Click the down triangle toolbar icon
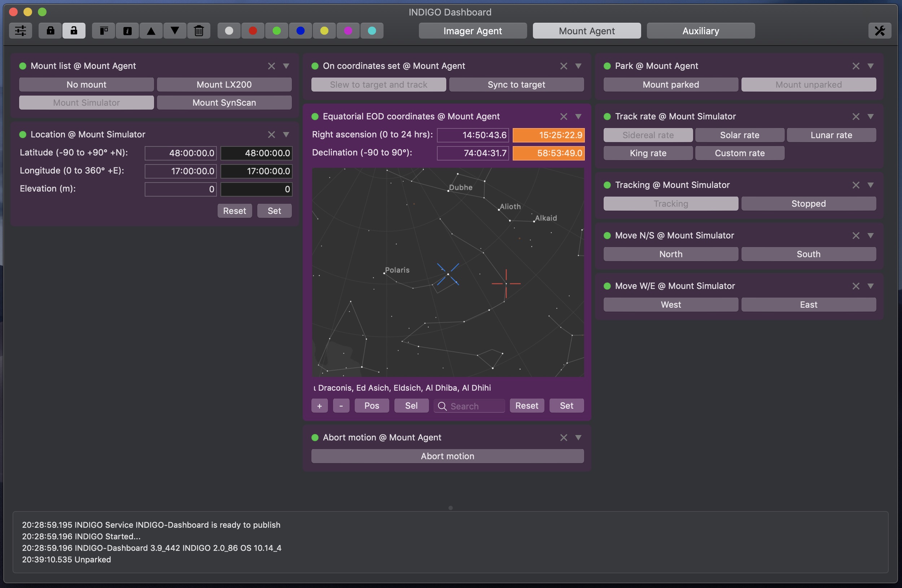 click(175, 31)
